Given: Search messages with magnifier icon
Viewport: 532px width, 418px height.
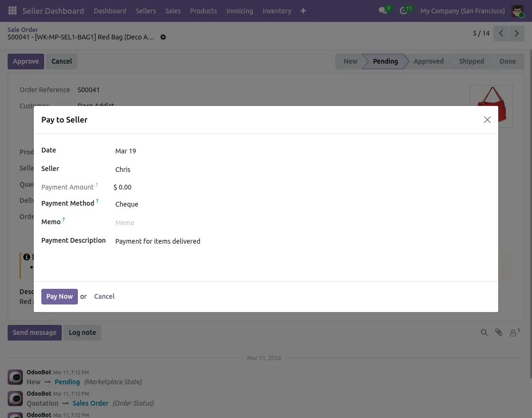Looking at the screenshot, I should pos(484,332).
